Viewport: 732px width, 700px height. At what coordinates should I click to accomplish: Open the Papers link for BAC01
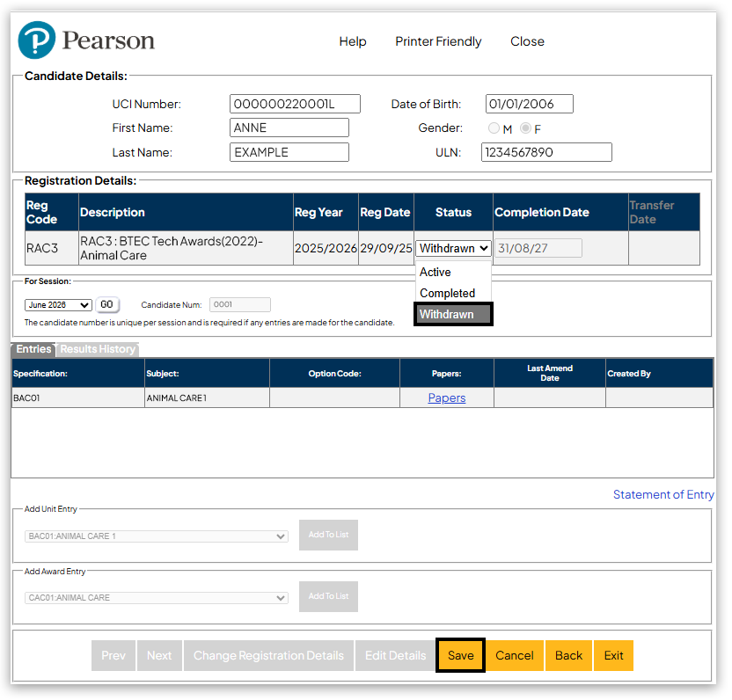[446, 398]
